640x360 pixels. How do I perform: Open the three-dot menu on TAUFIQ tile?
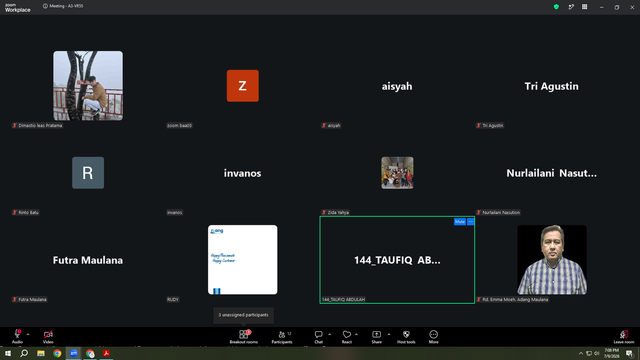[x=471, y=222]
